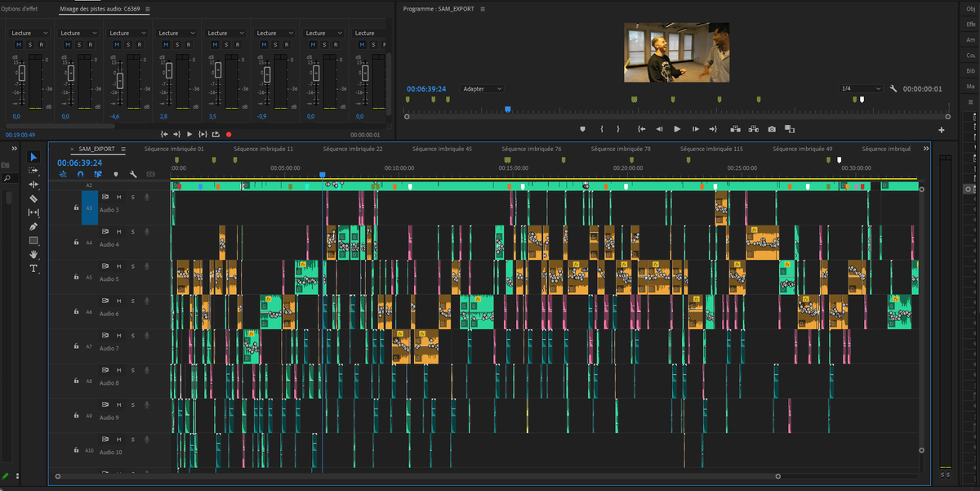The width and height of the screenshot is (980, 491).
Task: Open the Adapter zoom level dropdown
Action: (x=483, y=88)
